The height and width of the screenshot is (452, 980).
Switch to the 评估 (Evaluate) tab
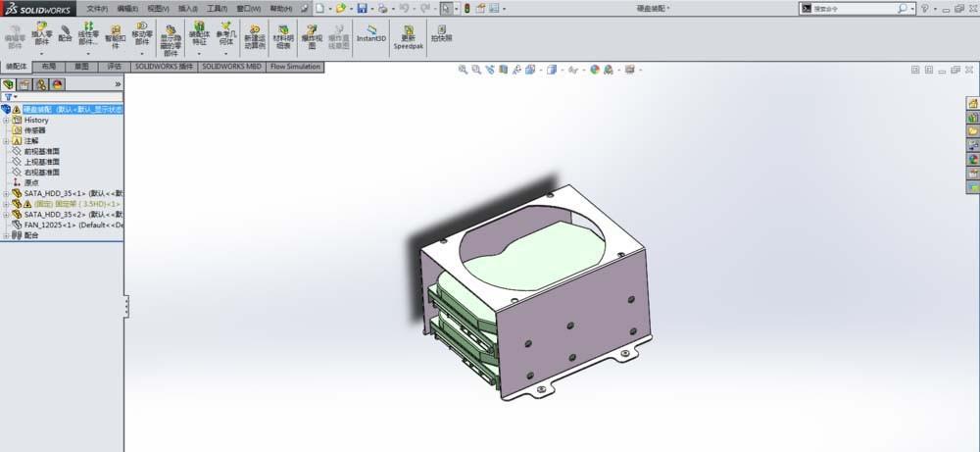pos(115,67)
